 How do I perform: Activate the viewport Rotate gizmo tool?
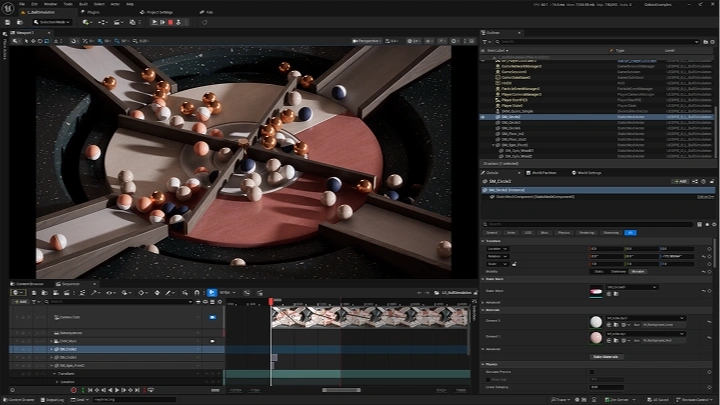[40, 41]
